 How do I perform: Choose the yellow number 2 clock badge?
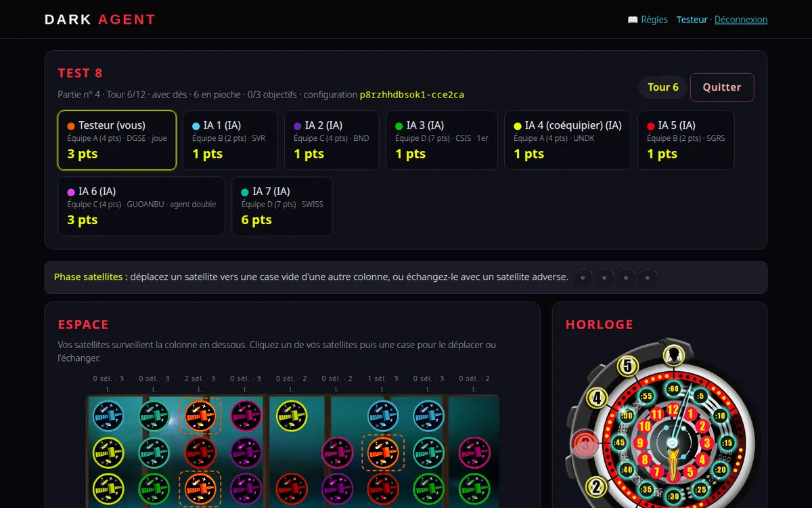pos(597,487)
